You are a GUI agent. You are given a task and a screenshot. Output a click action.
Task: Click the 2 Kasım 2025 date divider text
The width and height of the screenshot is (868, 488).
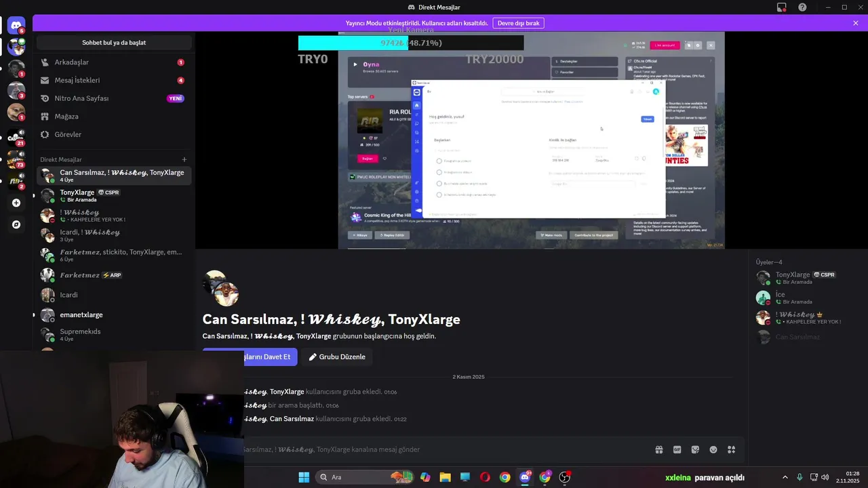click(469, 377)
